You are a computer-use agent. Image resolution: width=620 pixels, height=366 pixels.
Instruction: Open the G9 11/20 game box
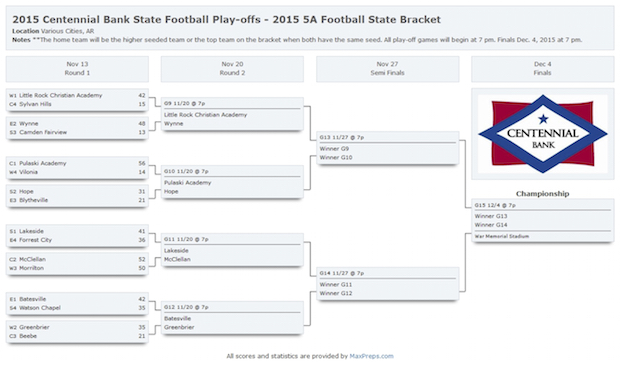[232, 114]
